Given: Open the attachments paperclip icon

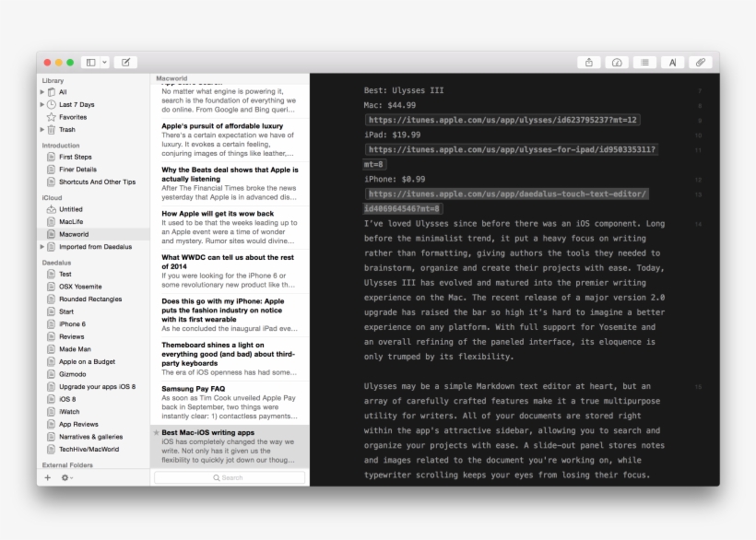Looking at the screenshot, I should (700, 63).
